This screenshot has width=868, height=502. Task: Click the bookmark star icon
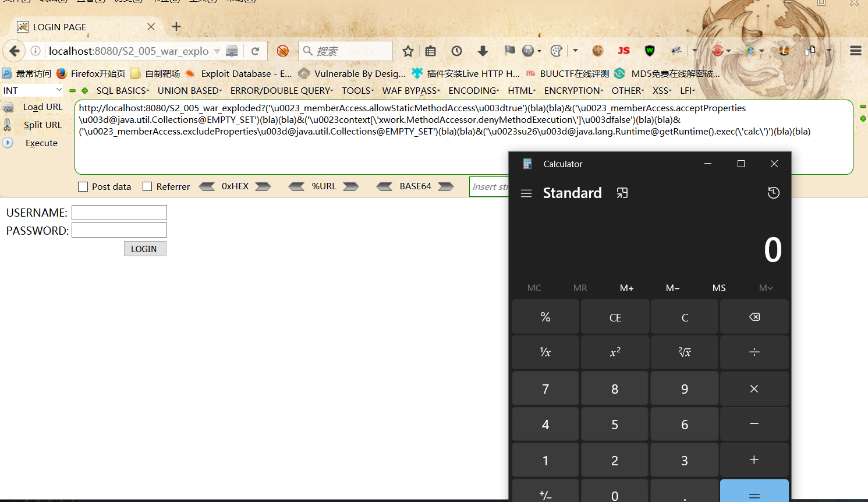coord(408,51)
